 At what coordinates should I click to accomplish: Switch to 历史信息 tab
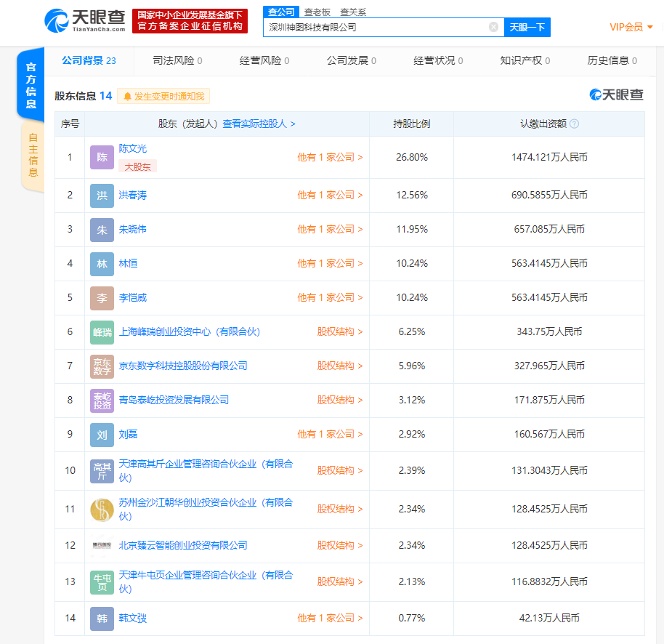click(612, 60)
